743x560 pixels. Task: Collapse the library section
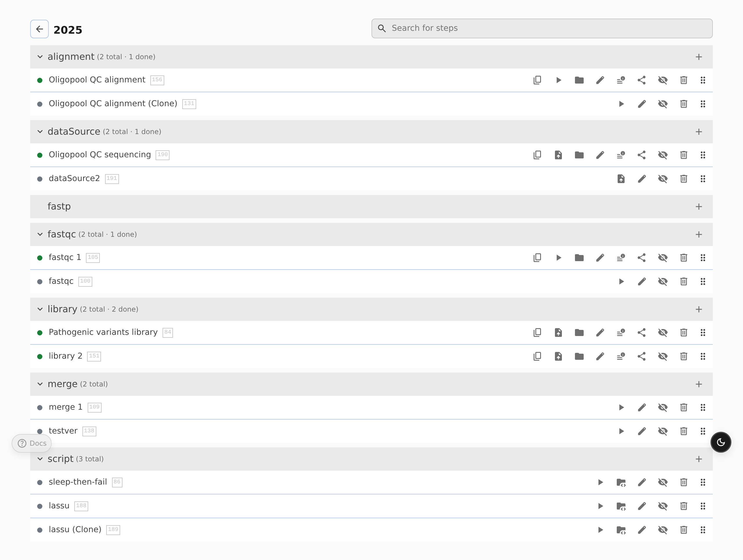click(x=40, y=309)
